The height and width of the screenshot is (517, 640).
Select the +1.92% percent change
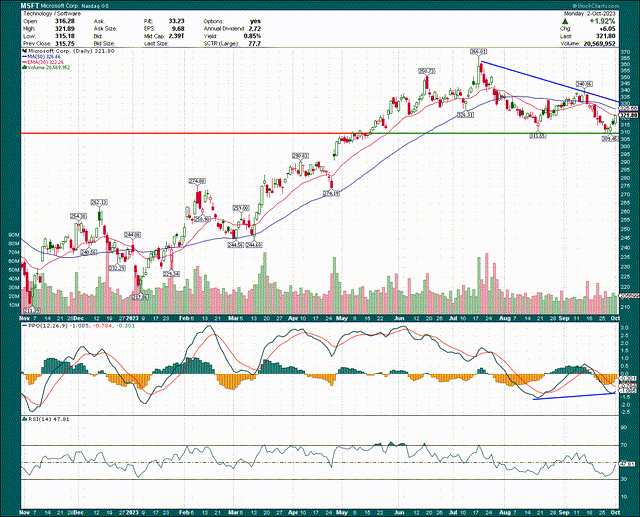point(602,21)
